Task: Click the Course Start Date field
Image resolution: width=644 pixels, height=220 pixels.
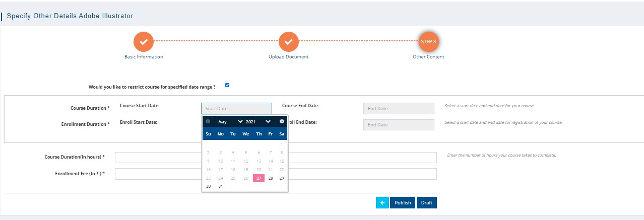Action: (236, 108)
